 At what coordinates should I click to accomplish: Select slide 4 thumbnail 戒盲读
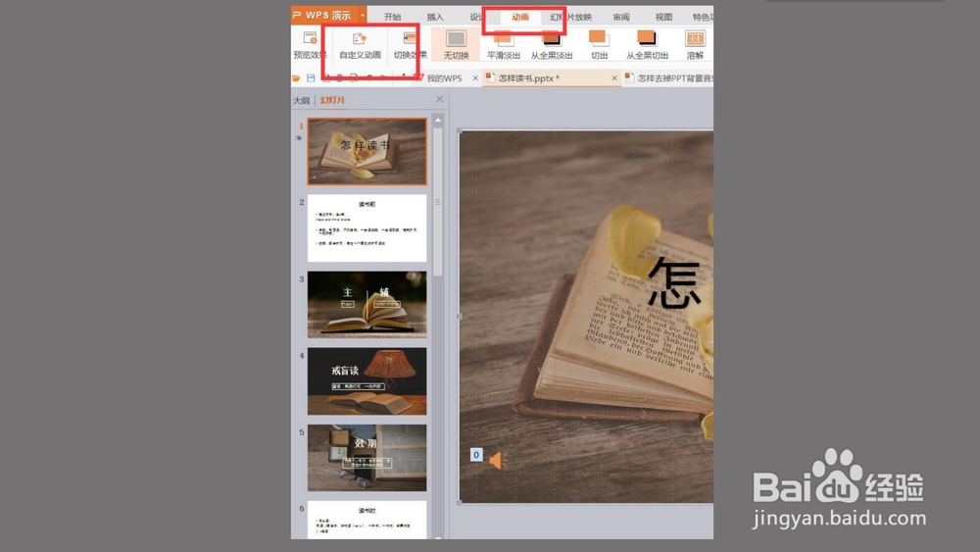(367, 381)
